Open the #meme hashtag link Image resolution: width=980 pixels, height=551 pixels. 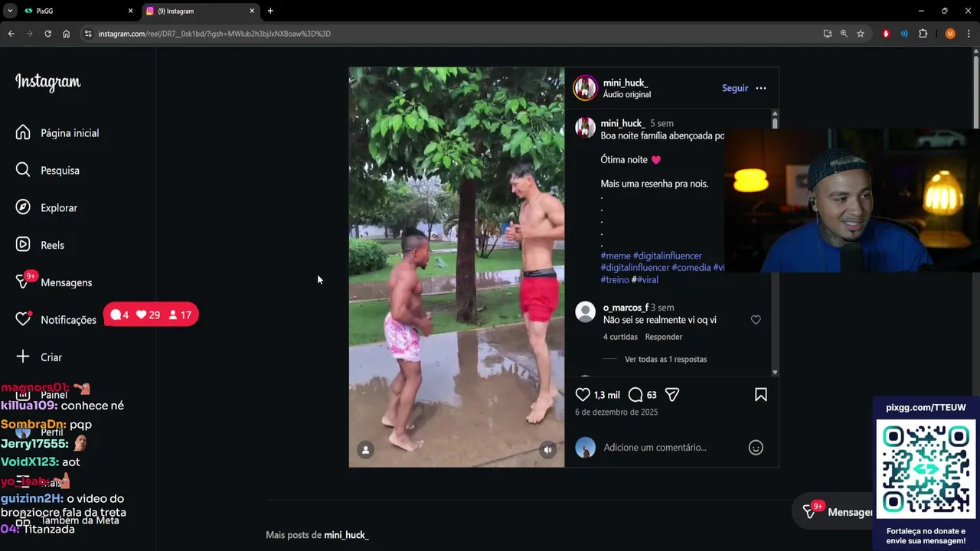point(616,256)
